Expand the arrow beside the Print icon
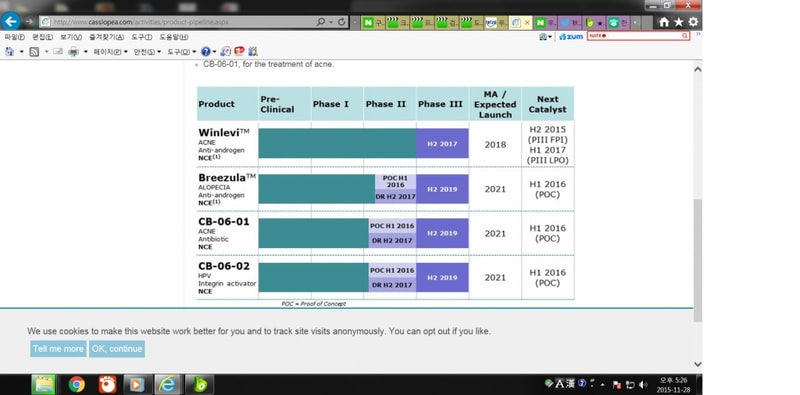Viewport: 800px width, 395px height. click(85, 52)
